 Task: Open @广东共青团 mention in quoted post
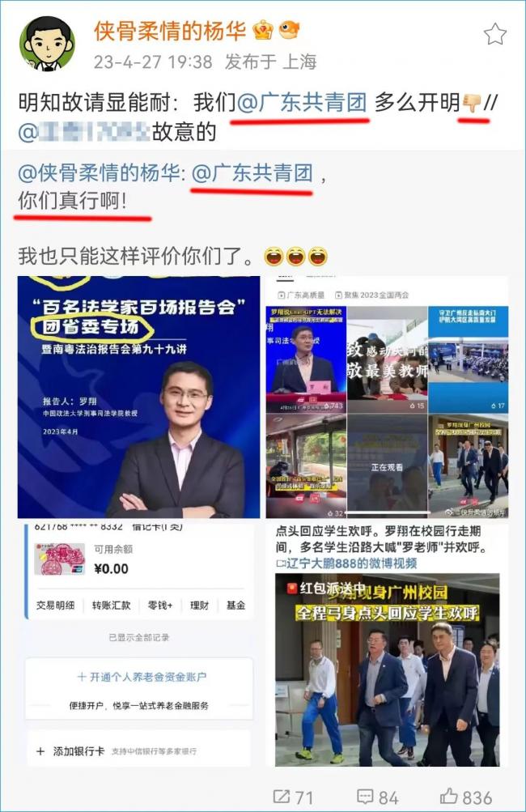click(x=252, y=173)
